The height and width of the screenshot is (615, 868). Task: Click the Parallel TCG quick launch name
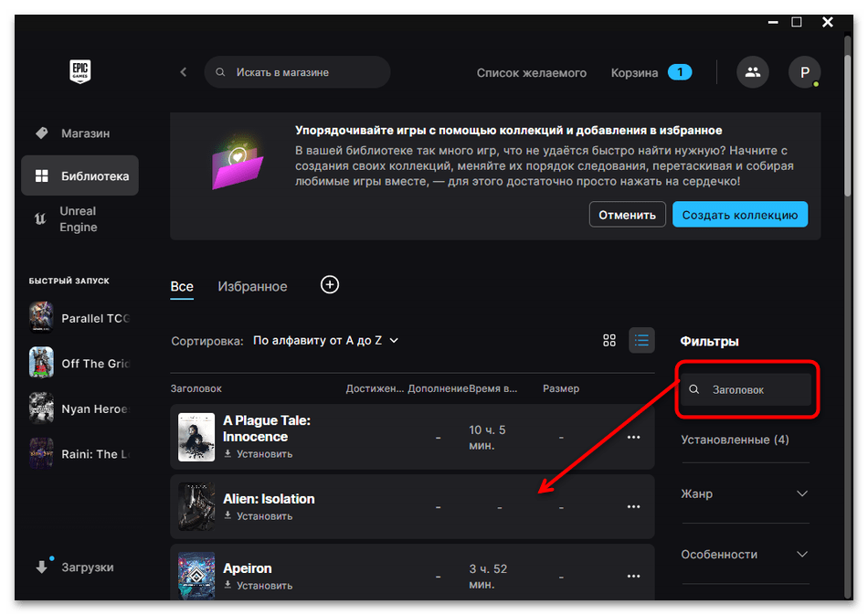(x=95, y=318)
